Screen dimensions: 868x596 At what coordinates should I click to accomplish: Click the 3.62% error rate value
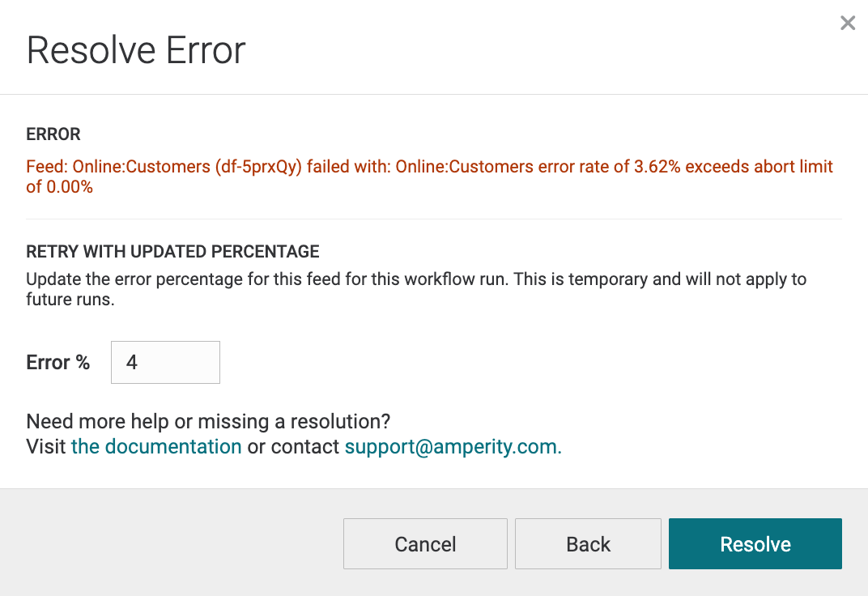point(657,167)
